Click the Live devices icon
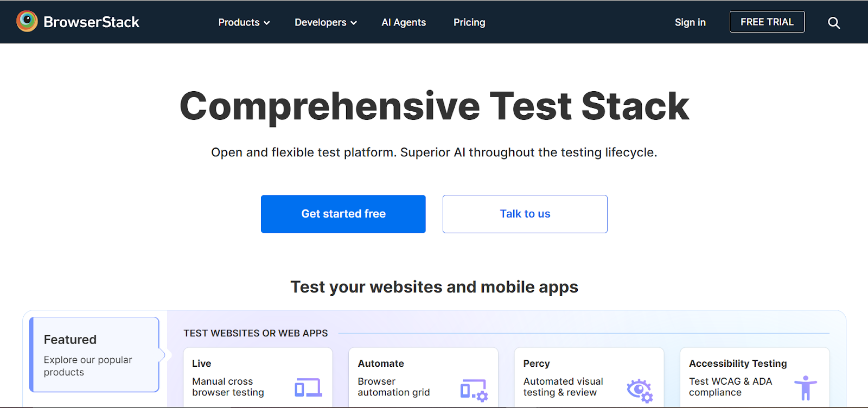The width and height of the screenshot is (868, 408). coord(309,387)
